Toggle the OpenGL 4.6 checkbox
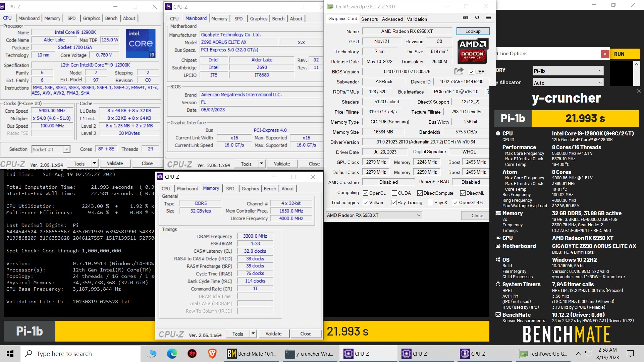The width and height of the screenshot is (644, 362). tap(455, 202)
